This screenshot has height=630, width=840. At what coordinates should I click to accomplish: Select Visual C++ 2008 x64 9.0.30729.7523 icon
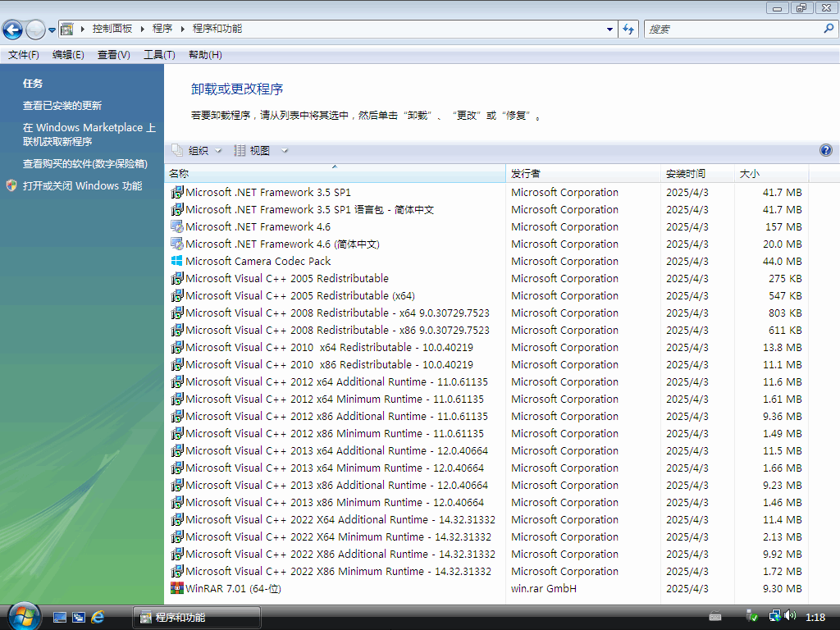[x=177, y=313]
